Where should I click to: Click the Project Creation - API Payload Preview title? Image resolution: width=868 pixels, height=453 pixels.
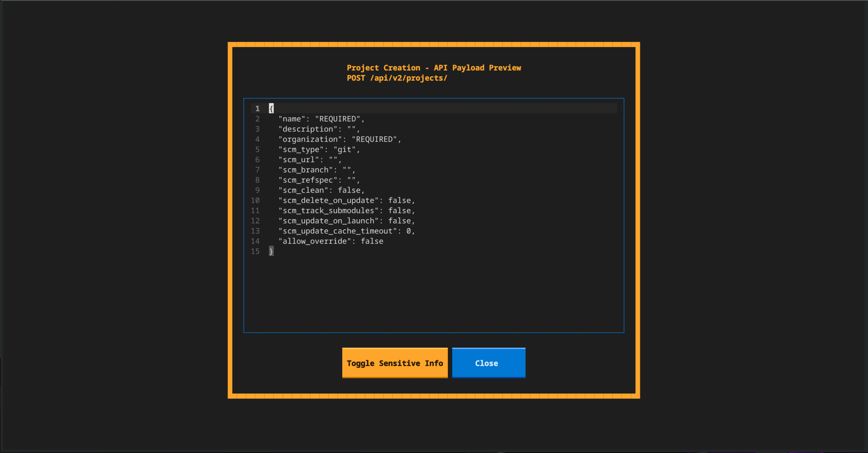pyautogui.click(x=434, y=68)
